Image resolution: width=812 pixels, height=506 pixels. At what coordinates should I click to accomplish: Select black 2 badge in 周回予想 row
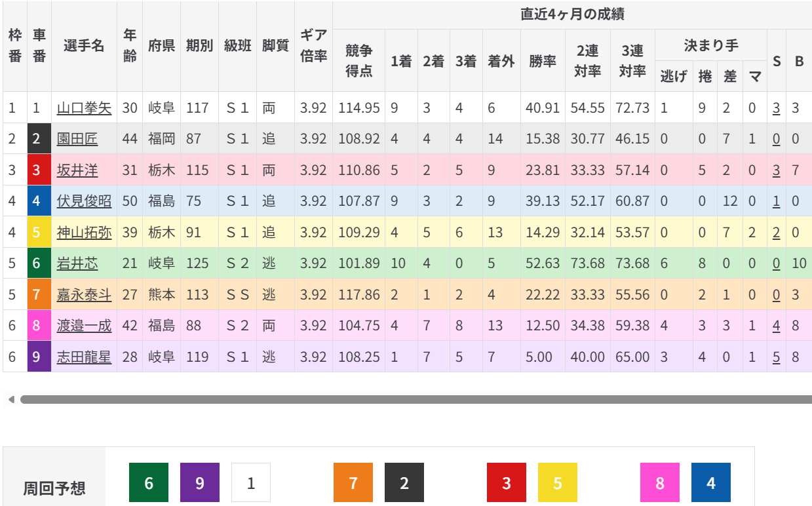click(x=404, y=483)
